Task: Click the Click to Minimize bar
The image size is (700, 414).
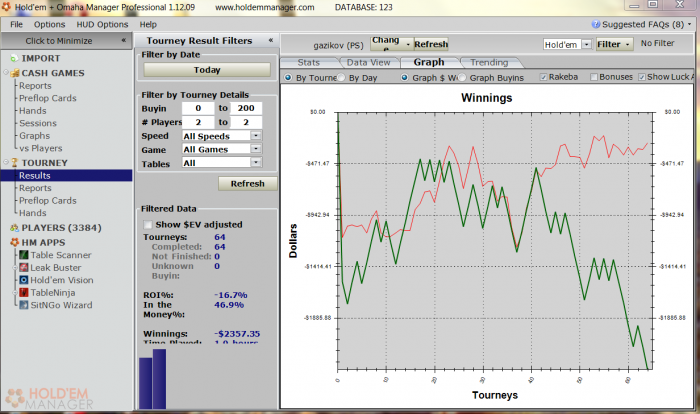Action: pyautogui.click(x=66, y=41)
